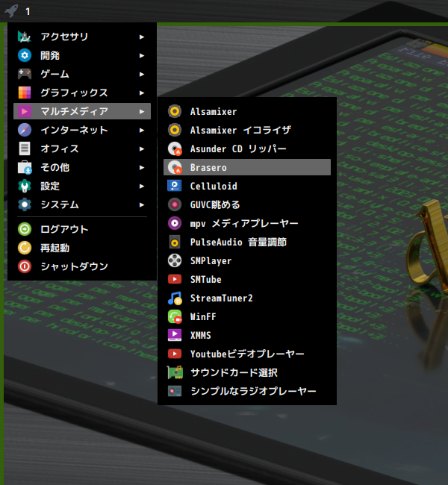Viewport: 448px width, 485px height.
Task: Click the シンプルなラジオプレーヤー icon
Action: tap(175, 391)
